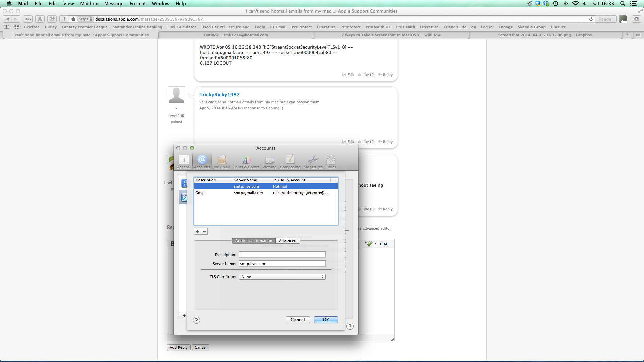
Task: Open the Mailbox menu
Action: pyautogui.click(x=89, y=4)
